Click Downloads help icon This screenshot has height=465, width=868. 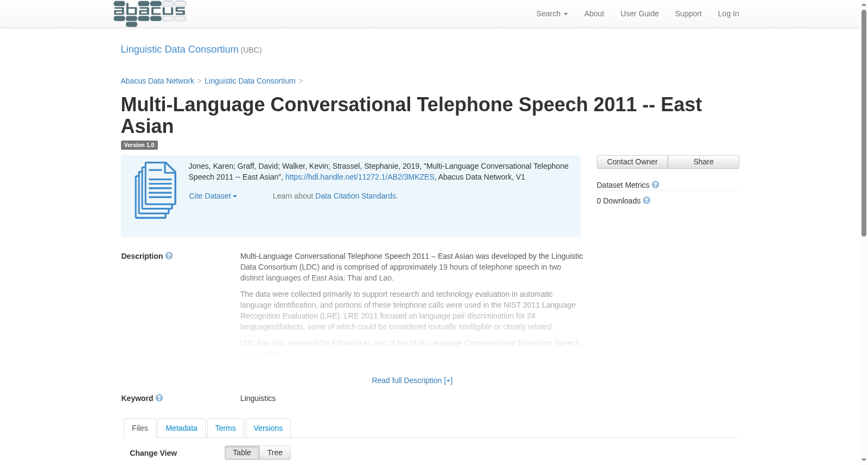(x=647, y=200)
